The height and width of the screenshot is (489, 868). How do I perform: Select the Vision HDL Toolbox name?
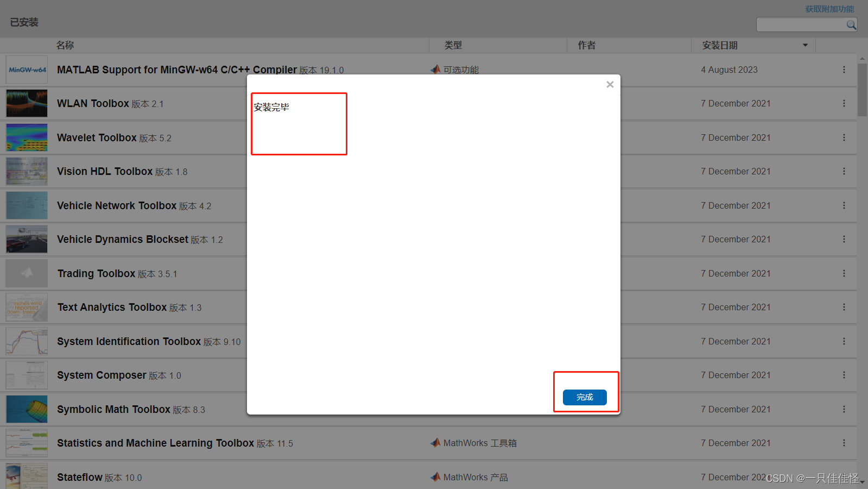coord(105,171)
